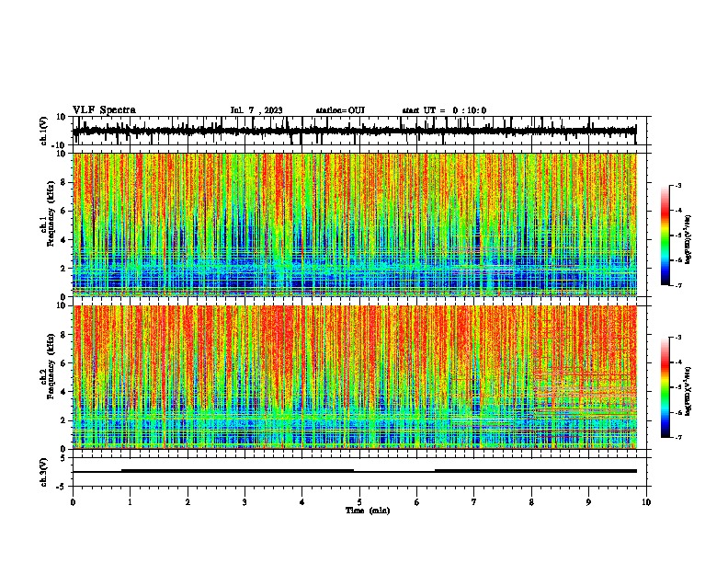Click the ch.1 color bar units label
This screenshot has width=728, height=563.
688,240
